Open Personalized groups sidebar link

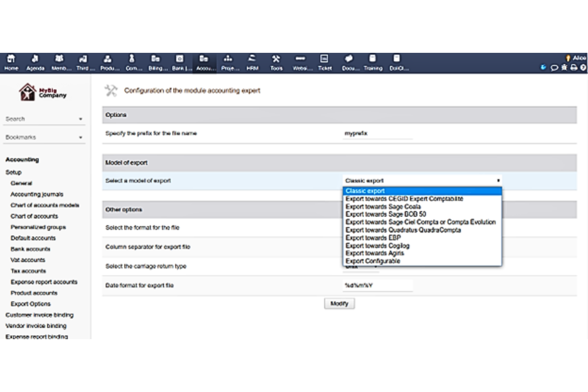click(38, 227)
